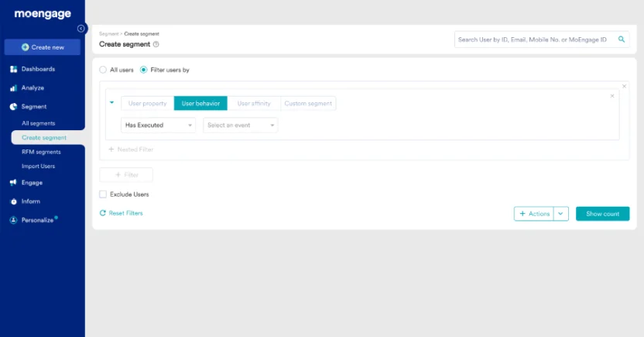Click the Actions button
Image resolution: width=644 pixels, height=337 pixels.
point(534,214)
